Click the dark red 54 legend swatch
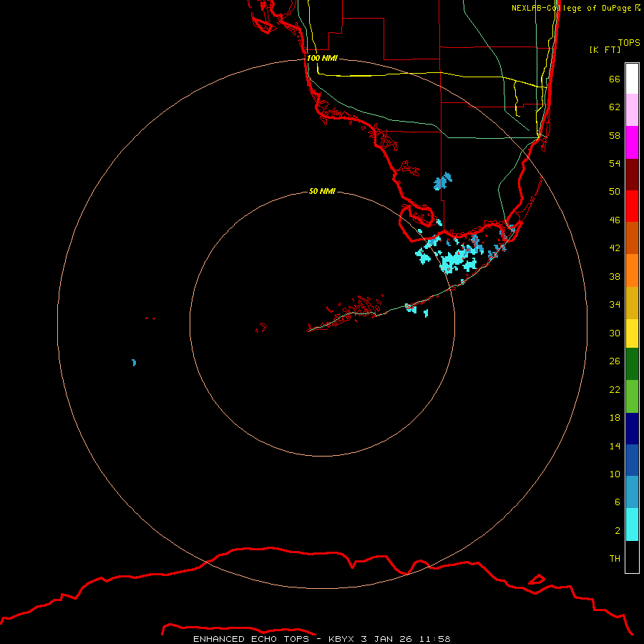This screenshot has height=644, width=644. tap(632, 174)
